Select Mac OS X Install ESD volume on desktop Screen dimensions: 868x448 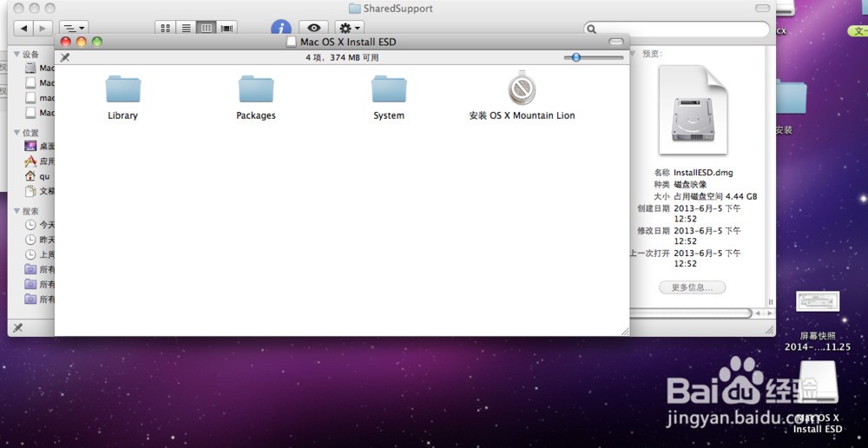(x=819, y=383)
